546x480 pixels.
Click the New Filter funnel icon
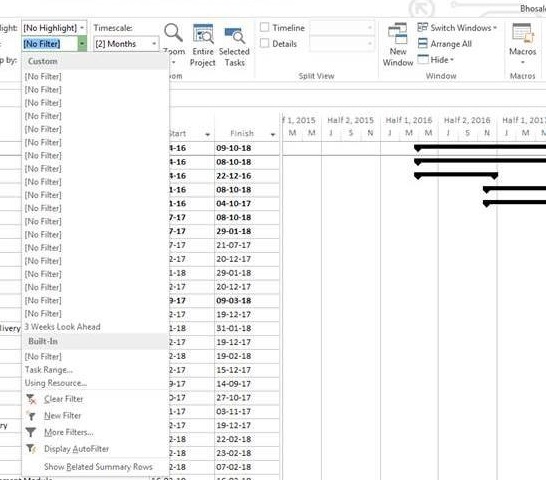tap(31, 416)
